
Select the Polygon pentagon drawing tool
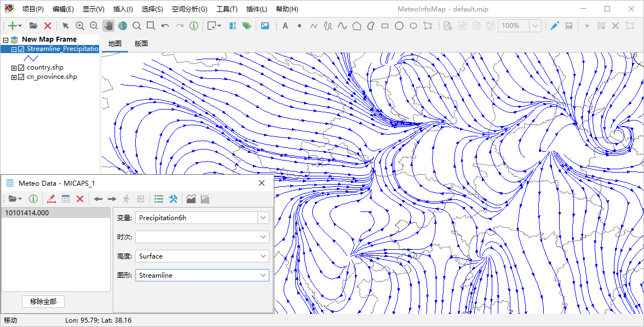[x=357, y=26]
